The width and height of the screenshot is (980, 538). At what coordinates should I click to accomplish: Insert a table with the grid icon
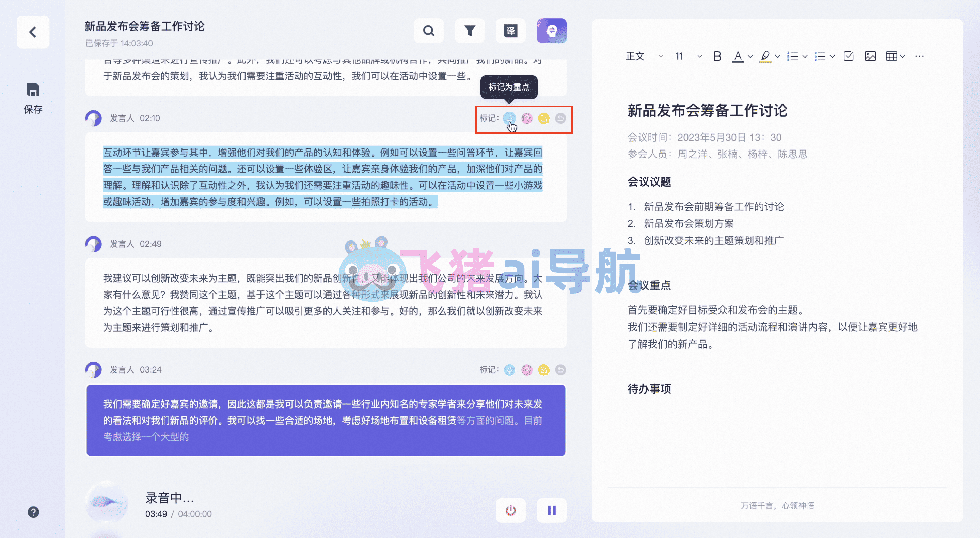tap(891, 56)
